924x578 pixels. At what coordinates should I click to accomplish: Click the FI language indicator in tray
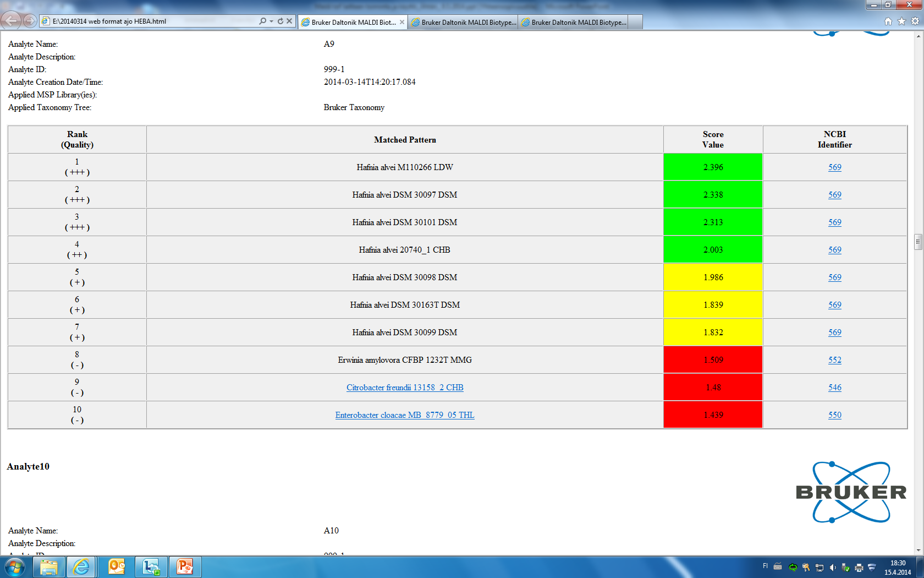coord(765,566)
